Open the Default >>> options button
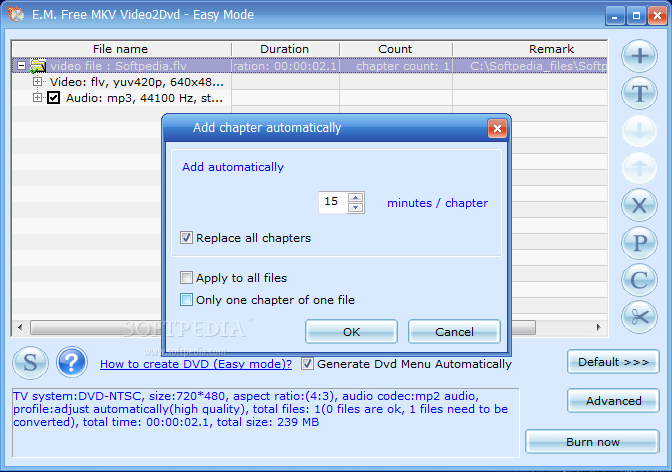672x472 pixels. pyautogui.click(x=613, y=362)
